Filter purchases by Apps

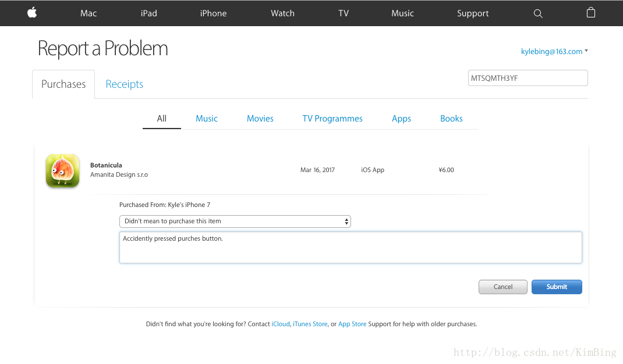tap(401, 119)
